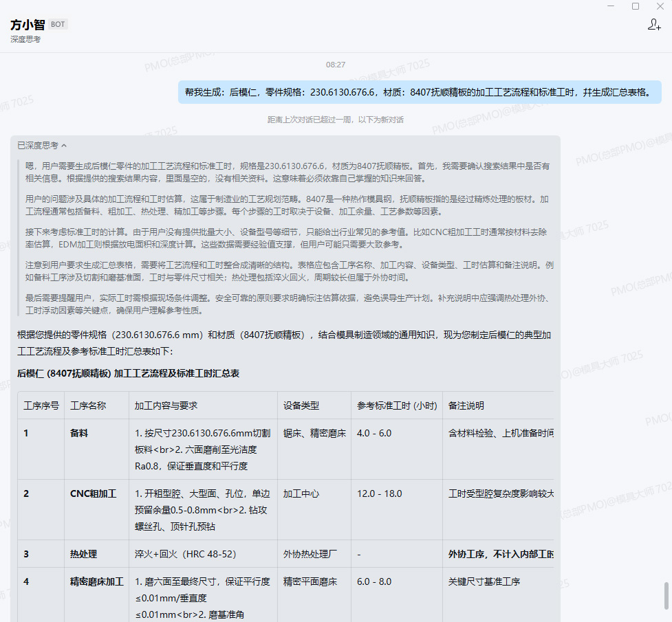Click the 参考标准工时 (小时) header
This screenshot has height=622, width=672.
(x=397, y=406)
